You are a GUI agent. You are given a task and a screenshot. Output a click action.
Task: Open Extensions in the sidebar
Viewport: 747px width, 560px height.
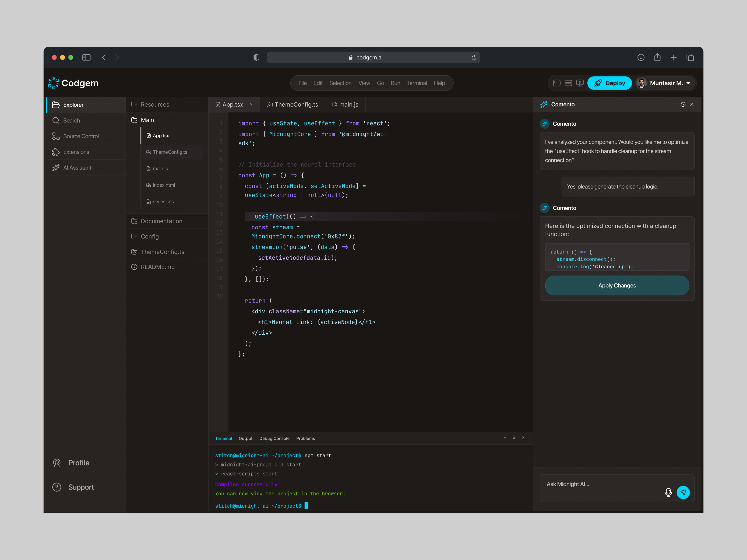[x=86, y=152]
